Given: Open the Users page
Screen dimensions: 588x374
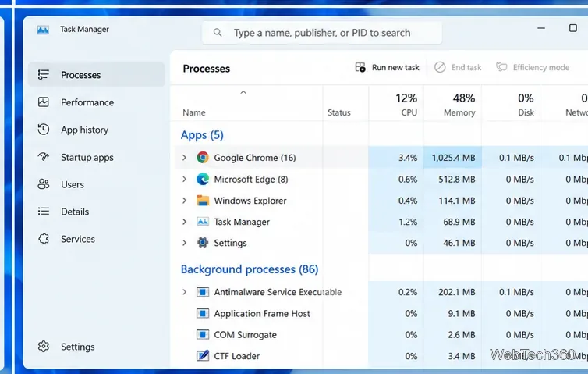Looking at the screenshot, I should pos(73,184).
